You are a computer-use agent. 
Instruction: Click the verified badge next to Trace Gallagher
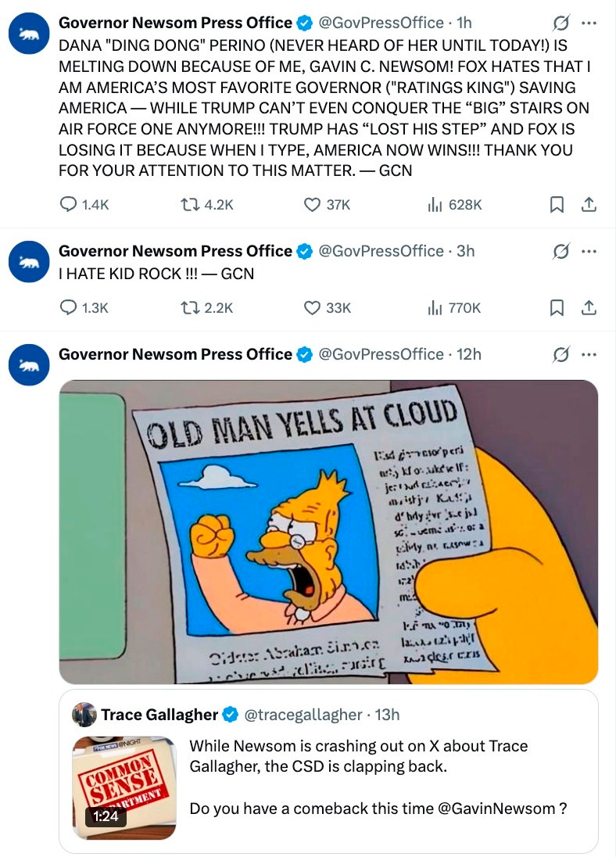(229, 714)
